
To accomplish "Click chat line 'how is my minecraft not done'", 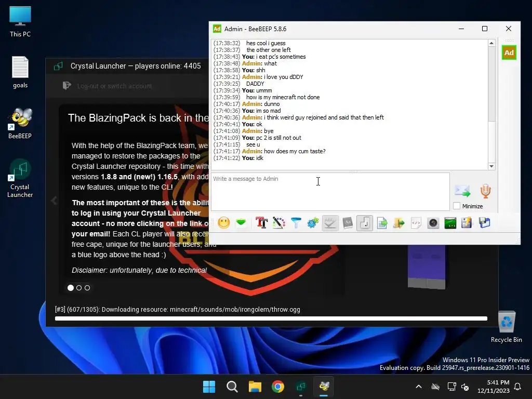I will pyautogui.click(x=283, y=97).
